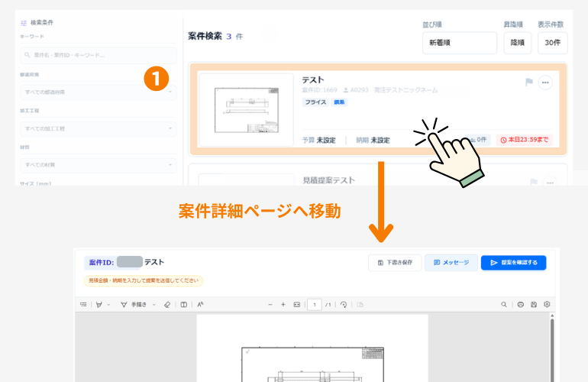Click the 案件ID label in detail header
This screenshot has width=588, height=382.
pyautogui.click(x=102, y=263)
